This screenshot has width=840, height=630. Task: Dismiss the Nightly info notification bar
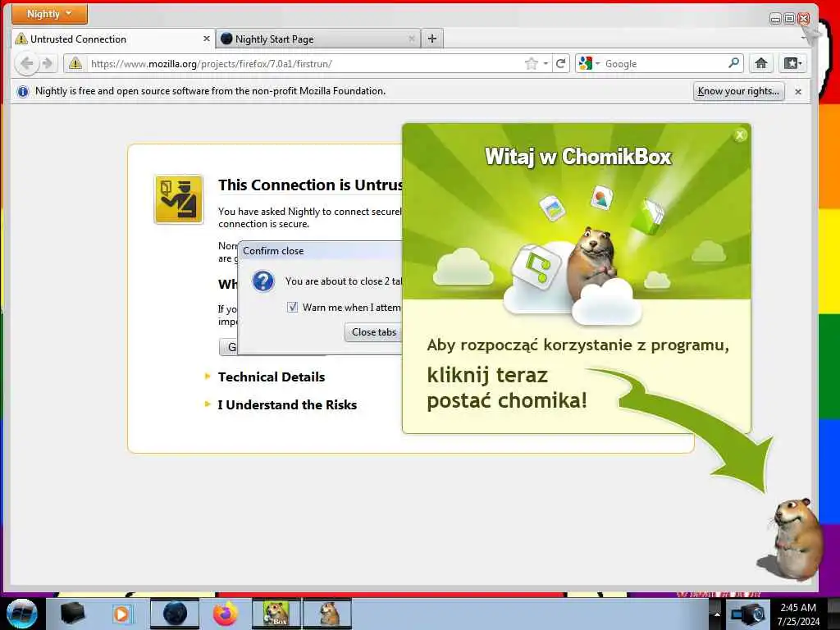[x=798, y=92]
